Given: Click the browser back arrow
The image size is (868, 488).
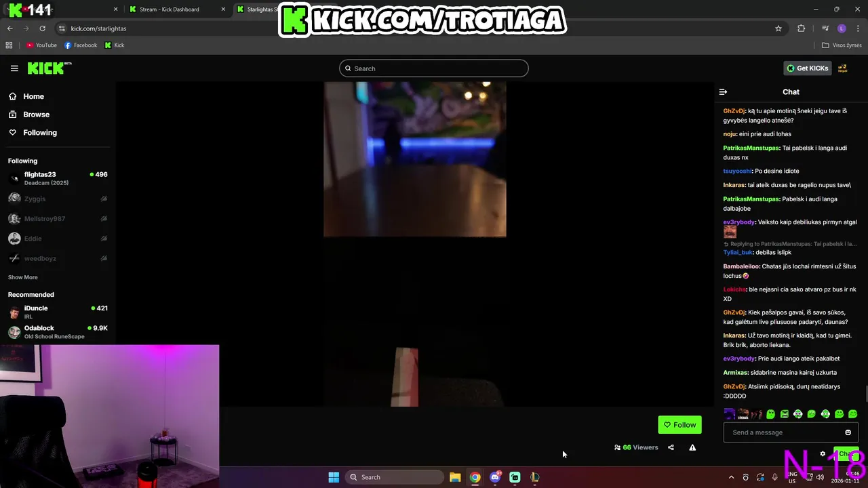Looking at the screenshot, I should coord(9,28).
